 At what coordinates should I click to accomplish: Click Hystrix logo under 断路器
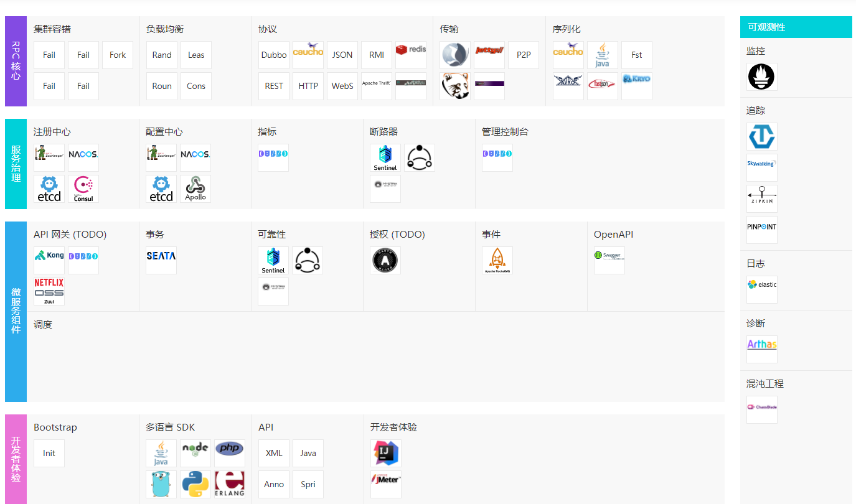coord(385,189)
